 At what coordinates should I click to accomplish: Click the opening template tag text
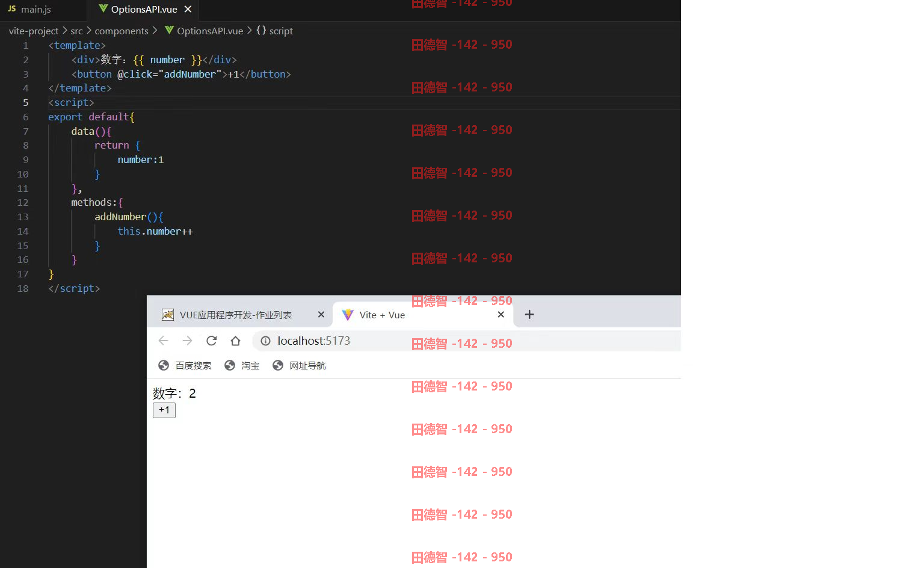point(77,46)
